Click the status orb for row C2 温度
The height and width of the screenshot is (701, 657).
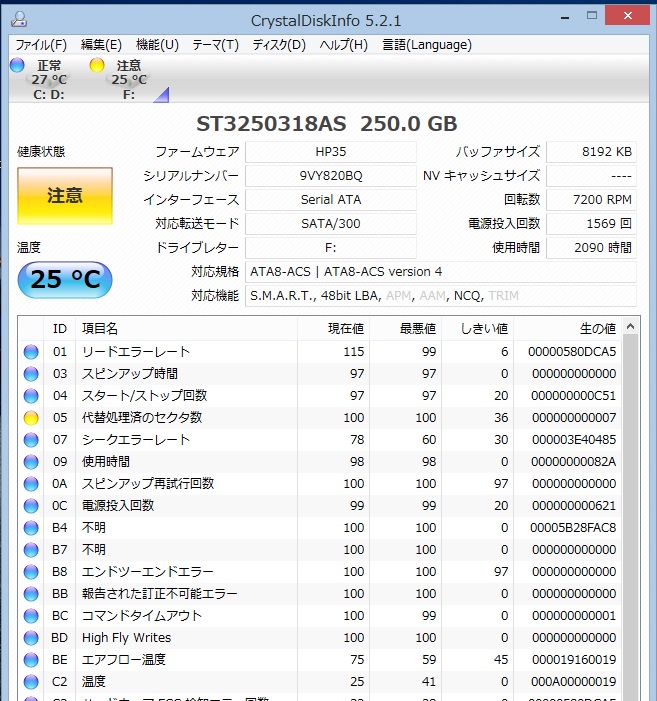click(x=31, y=681)
